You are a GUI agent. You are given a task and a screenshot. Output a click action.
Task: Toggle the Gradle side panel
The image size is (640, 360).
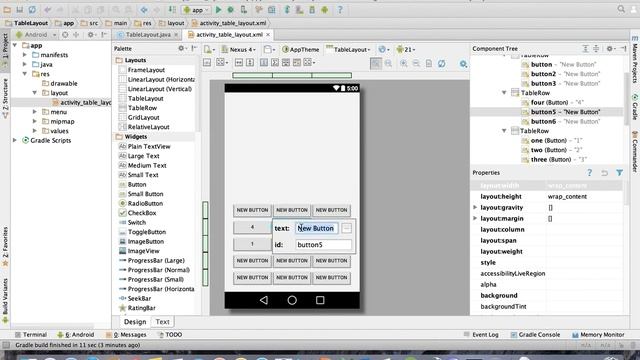pos(635,107)
